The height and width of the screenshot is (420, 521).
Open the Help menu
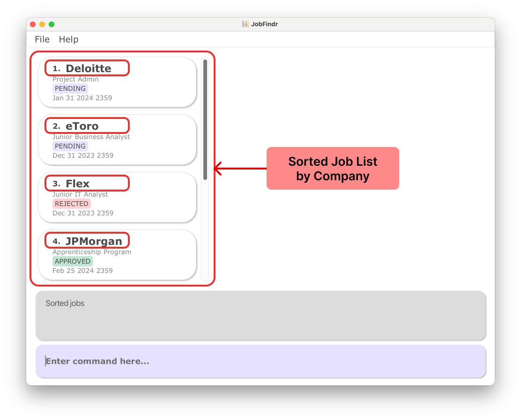pyautogui.click(x=68, y=39)
